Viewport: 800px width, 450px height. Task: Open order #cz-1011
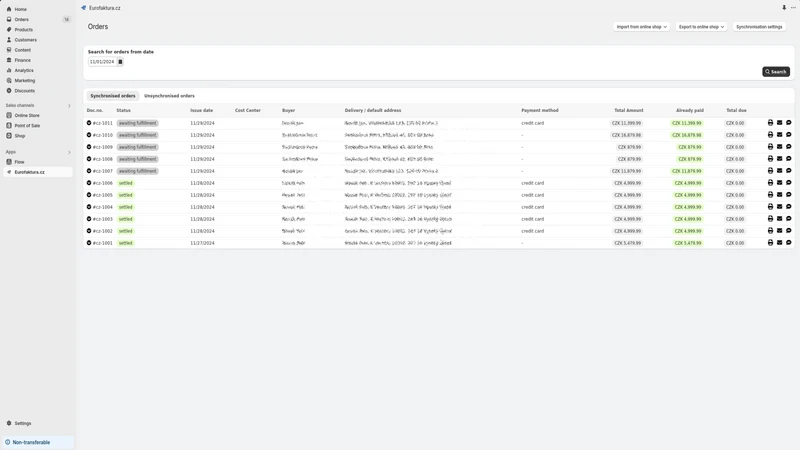click(x=103, y=123)
